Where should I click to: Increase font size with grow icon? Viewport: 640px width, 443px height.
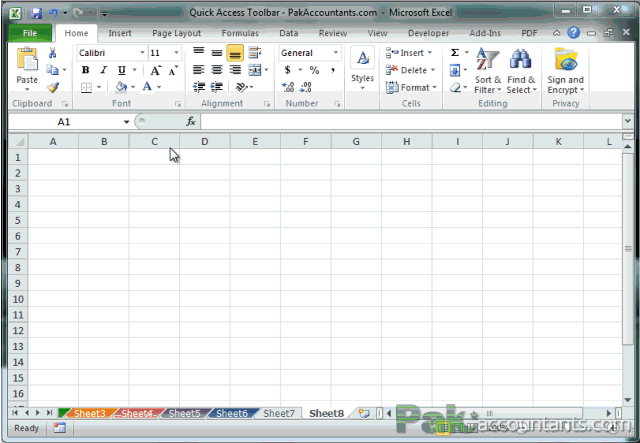pos(156,70)
